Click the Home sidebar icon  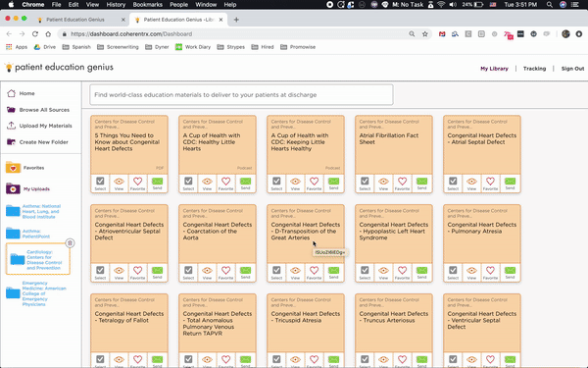[x=11, y=93]
